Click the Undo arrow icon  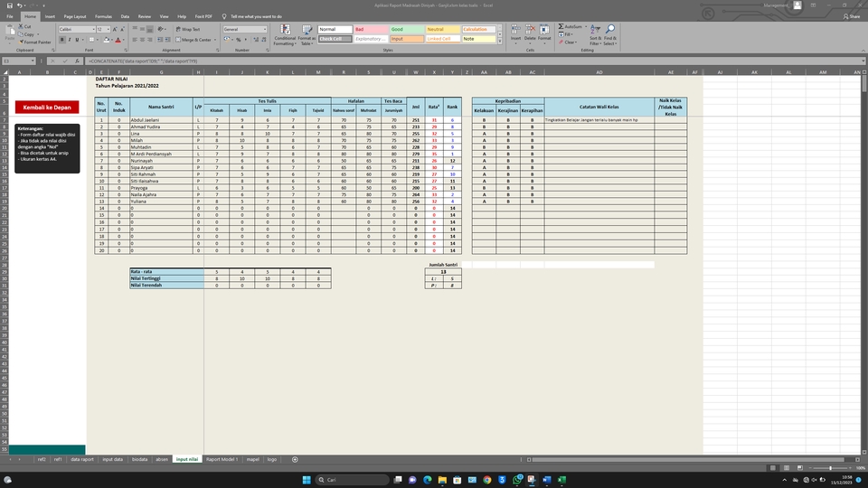pos(19,5)
